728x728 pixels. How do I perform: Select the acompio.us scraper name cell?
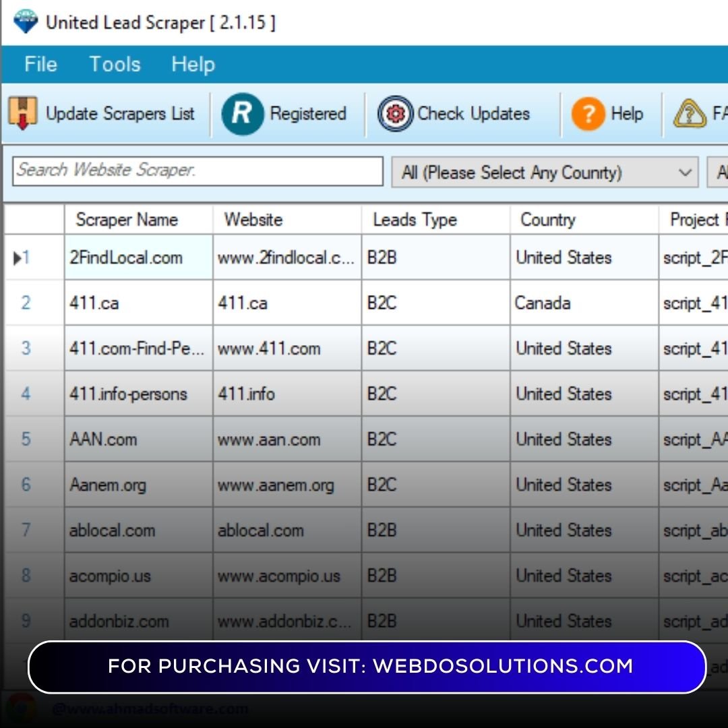coord(138,576)
